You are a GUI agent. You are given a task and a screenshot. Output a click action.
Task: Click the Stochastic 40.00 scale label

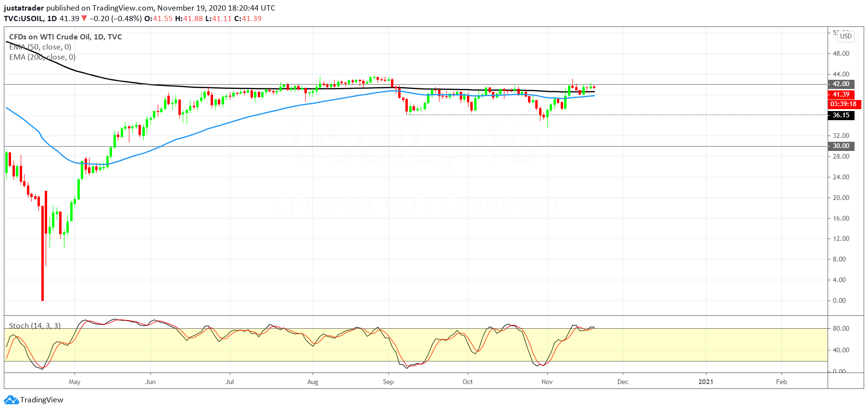(x=841, y=350)
